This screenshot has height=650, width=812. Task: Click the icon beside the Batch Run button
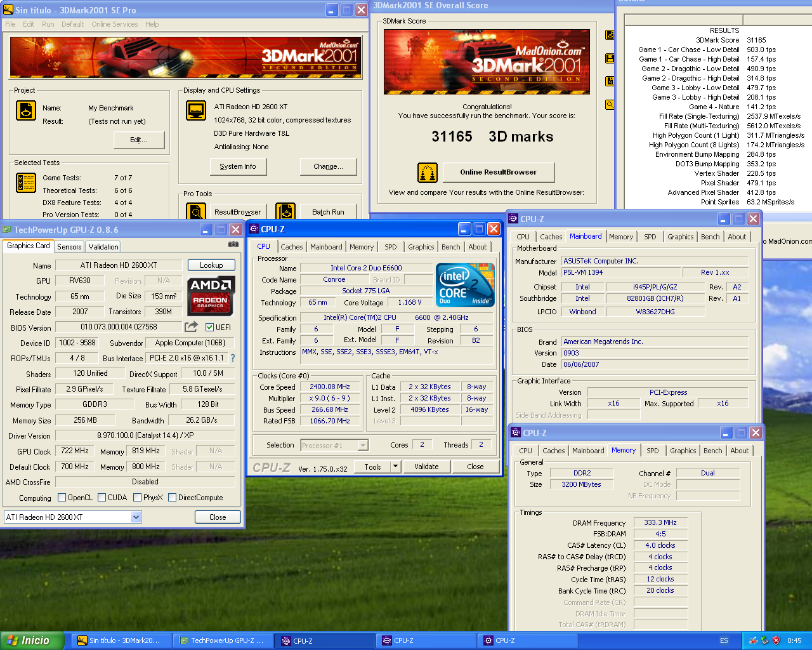click(x=285, y=211)
